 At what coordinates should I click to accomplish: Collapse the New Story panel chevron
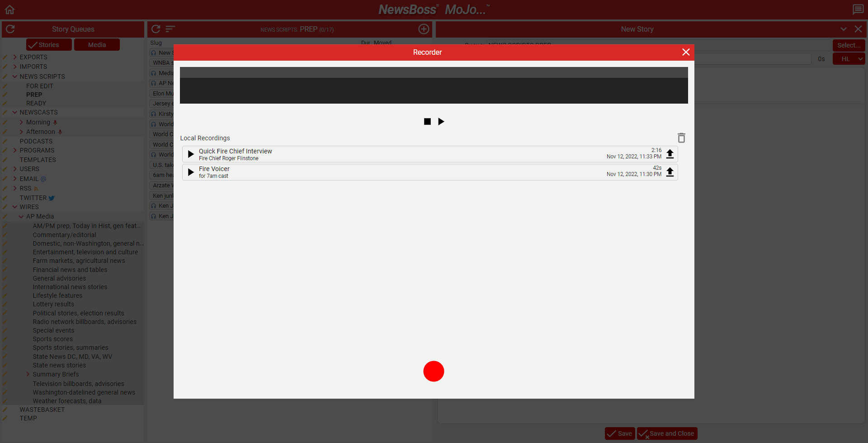844,29
